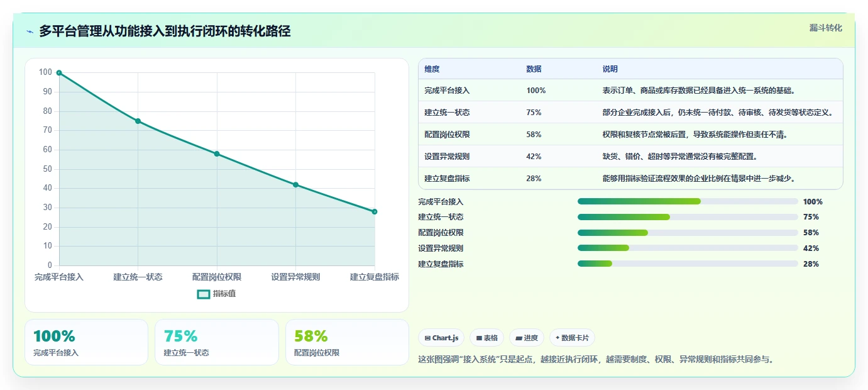Click the 42% value in table
Viewport: 868px width, 390px height.
tap(534, 157)
